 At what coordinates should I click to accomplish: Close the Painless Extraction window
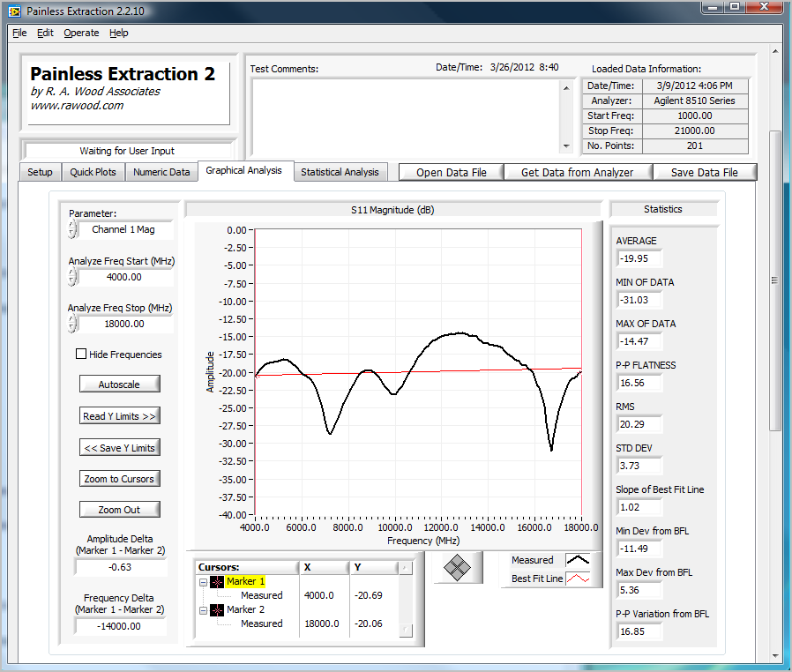click(x=765, y=7)
